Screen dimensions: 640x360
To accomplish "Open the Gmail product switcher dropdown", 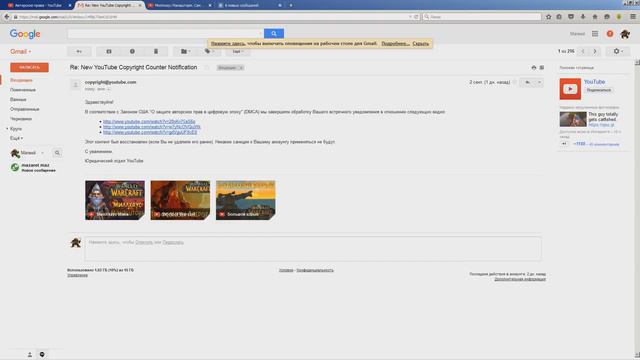I will (x=21, y=51).
